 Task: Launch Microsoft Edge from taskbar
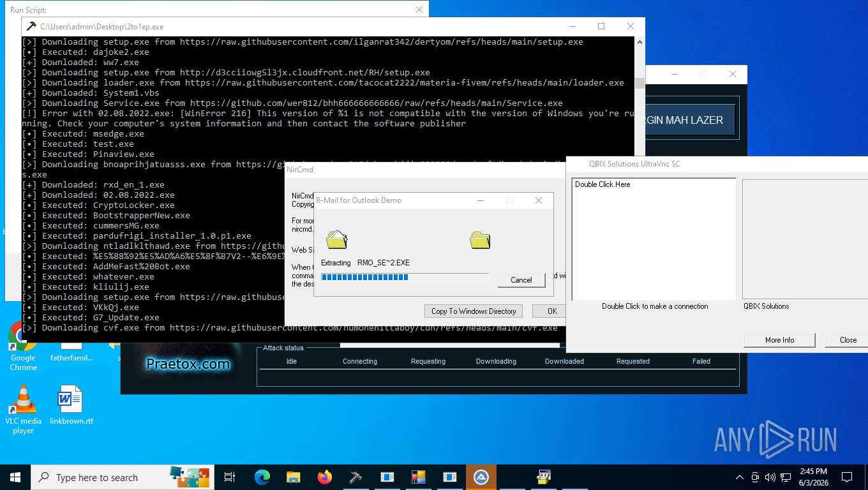tap(262, 477)
